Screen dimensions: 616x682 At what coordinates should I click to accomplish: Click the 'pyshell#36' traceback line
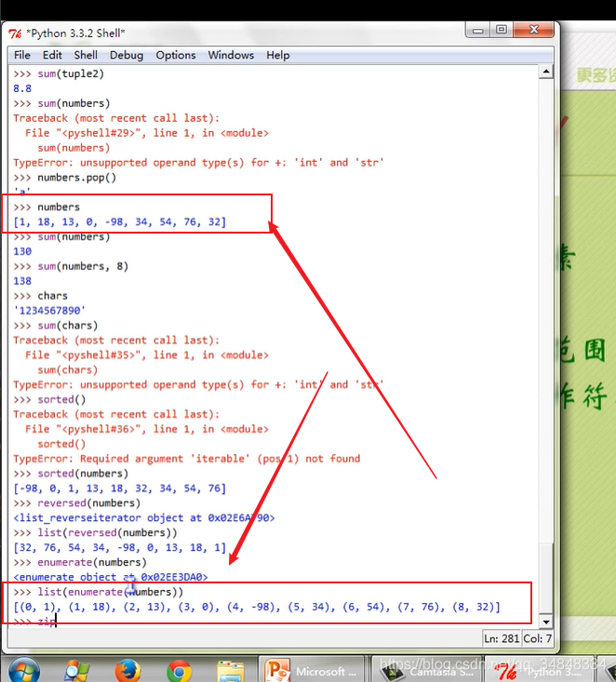coord(147,429)
